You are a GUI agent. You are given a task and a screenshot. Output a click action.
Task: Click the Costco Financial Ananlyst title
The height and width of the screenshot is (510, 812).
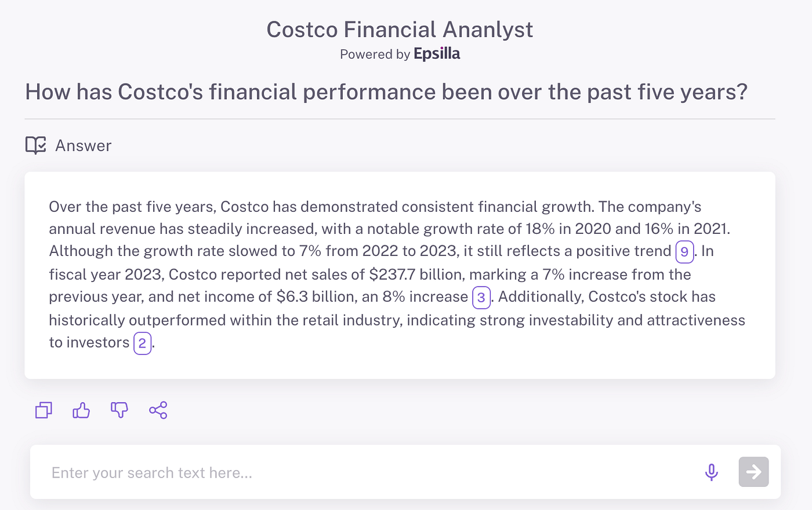pos(400,30)
